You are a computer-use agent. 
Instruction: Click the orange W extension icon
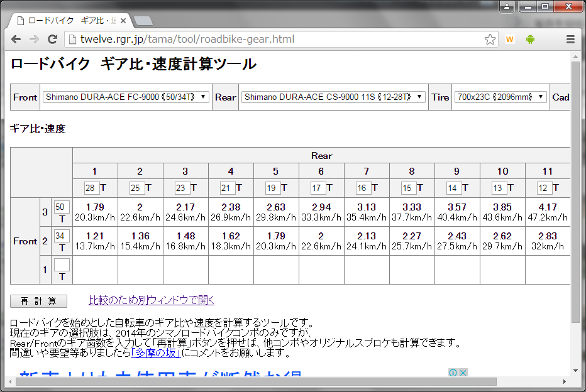click(x=510, y=39)
